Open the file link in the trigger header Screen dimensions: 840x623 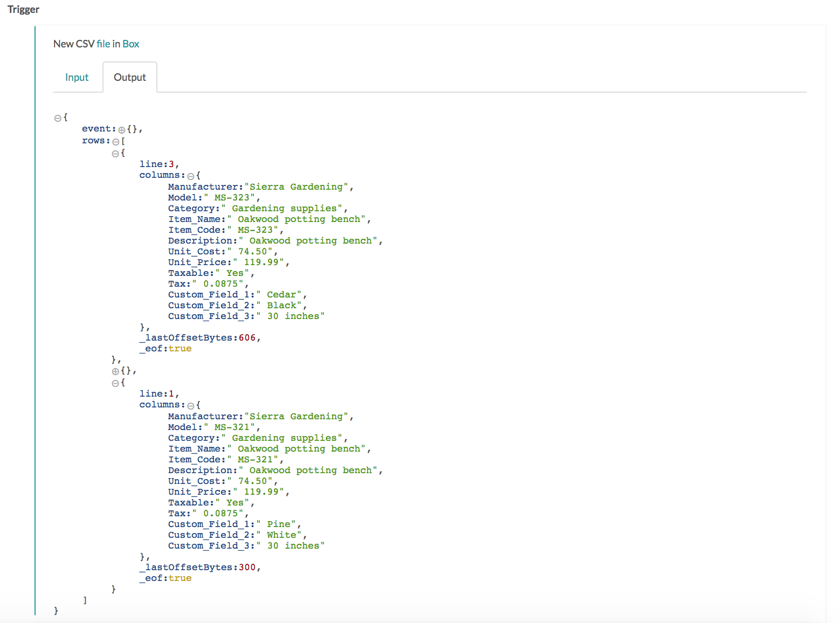tap(103, 44)
